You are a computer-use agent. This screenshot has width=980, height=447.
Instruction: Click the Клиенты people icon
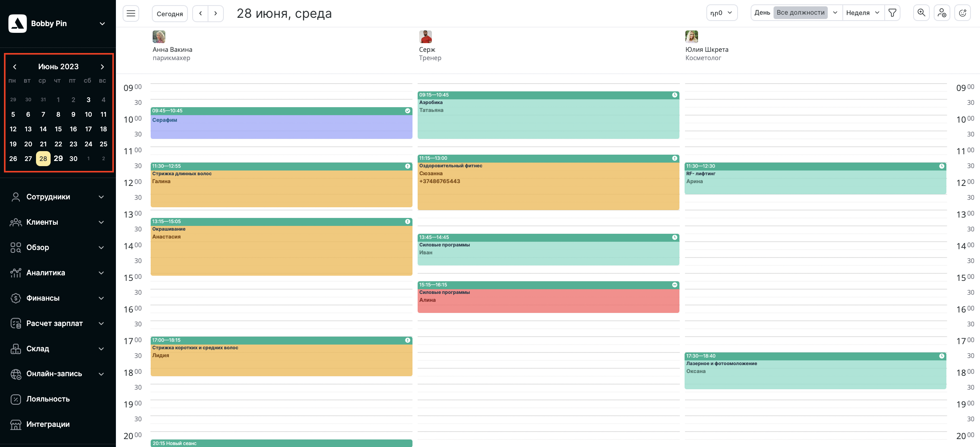[16, 222]
